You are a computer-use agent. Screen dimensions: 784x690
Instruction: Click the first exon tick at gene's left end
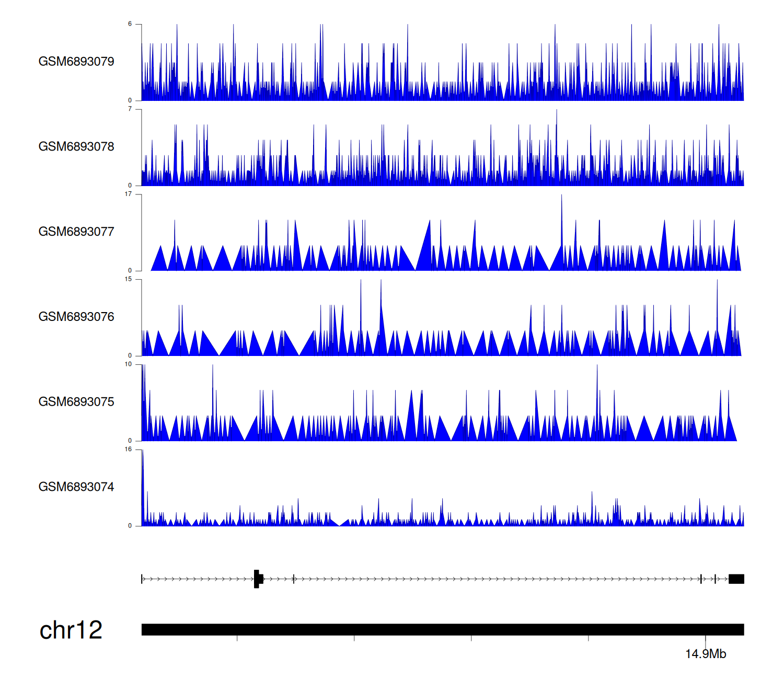pyautogui.click(x=142, y=579)
